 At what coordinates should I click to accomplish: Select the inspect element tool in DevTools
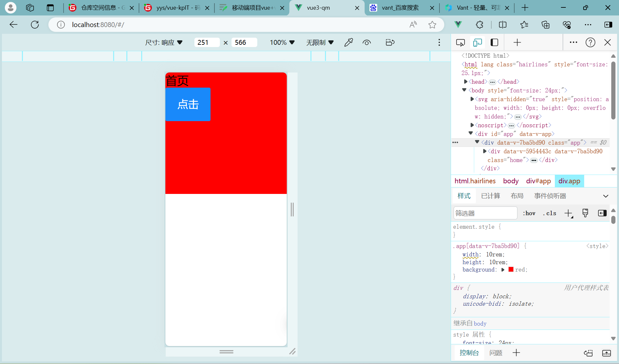[x=460, y=42]
